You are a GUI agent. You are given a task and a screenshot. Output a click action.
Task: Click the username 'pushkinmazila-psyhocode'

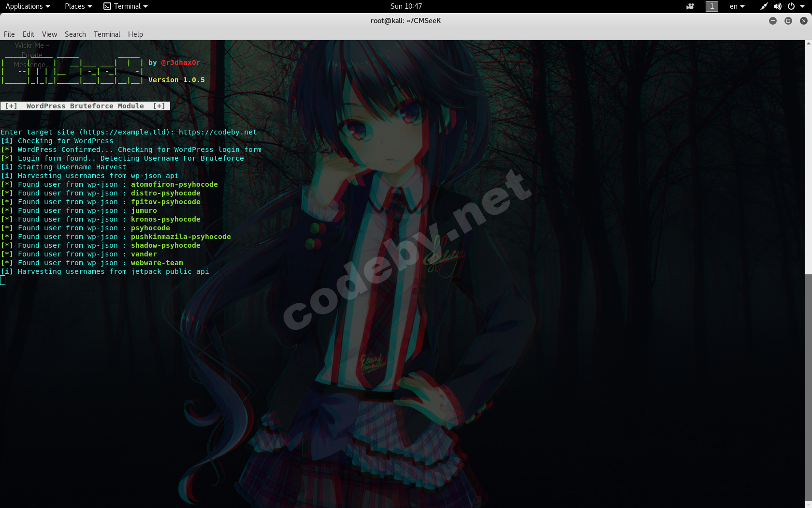pyautogui.click(x=181, y=237)
